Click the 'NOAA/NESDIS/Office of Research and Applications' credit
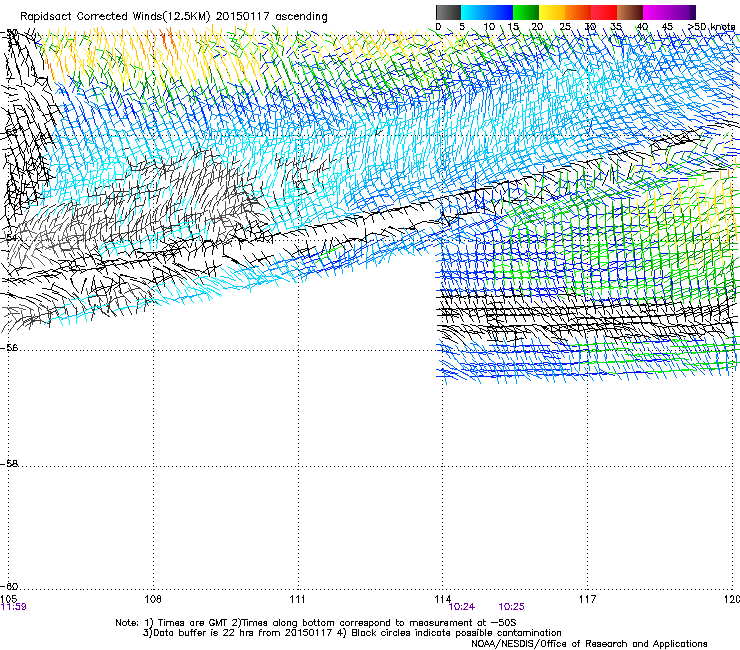This screenshot has height=650, width=740. 589,644
